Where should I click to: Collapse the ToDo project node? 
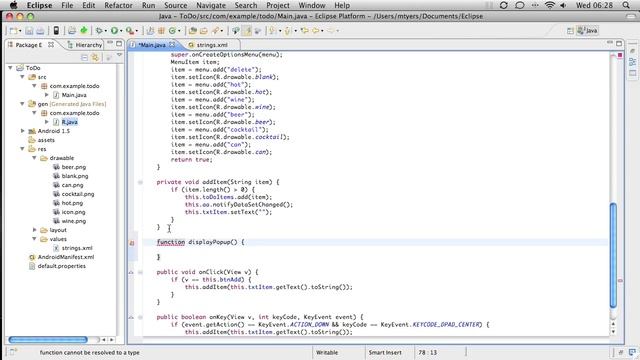click(10, 68)
